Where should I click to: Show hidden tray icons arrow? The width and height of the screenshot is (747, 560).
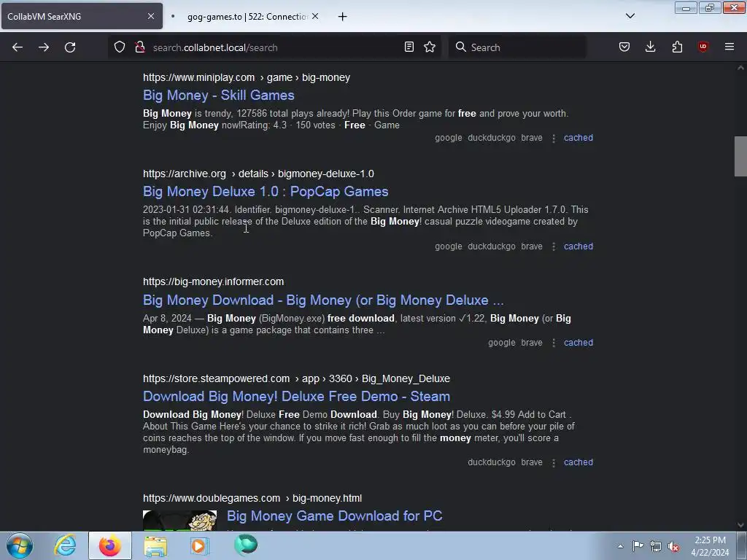click(620, 546)
